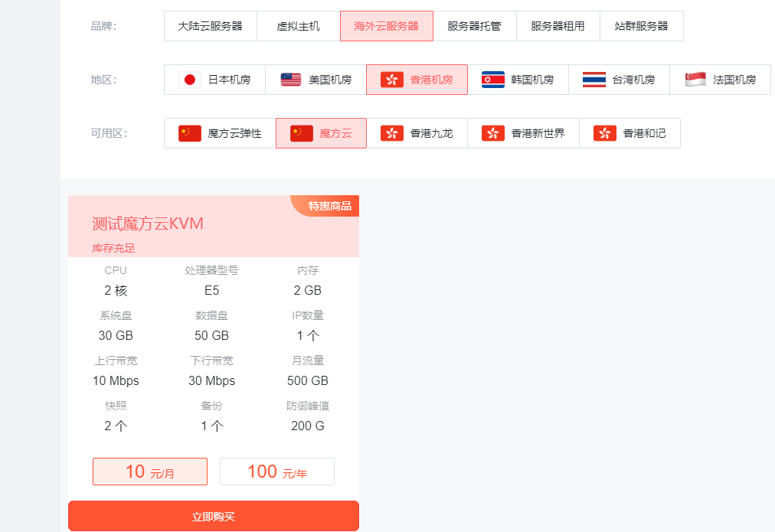Click the flag icon beside 香港九龙

[392, 133]
